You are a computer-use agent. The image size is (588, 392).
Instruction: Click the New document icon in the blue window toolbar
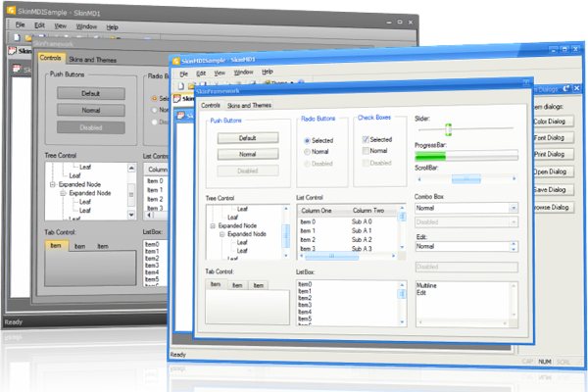click(x=181, y=86)
